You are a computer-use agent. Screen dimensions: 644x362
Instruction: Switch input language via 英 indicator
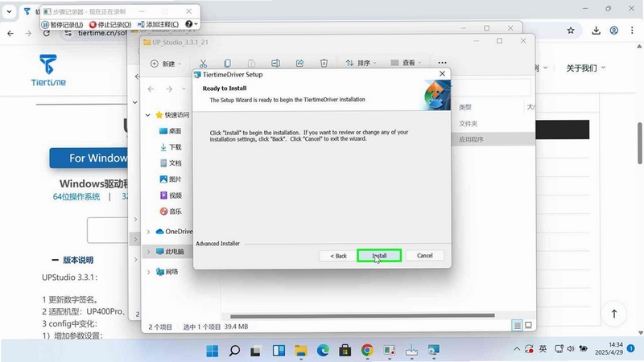click(x=543, y=349)
